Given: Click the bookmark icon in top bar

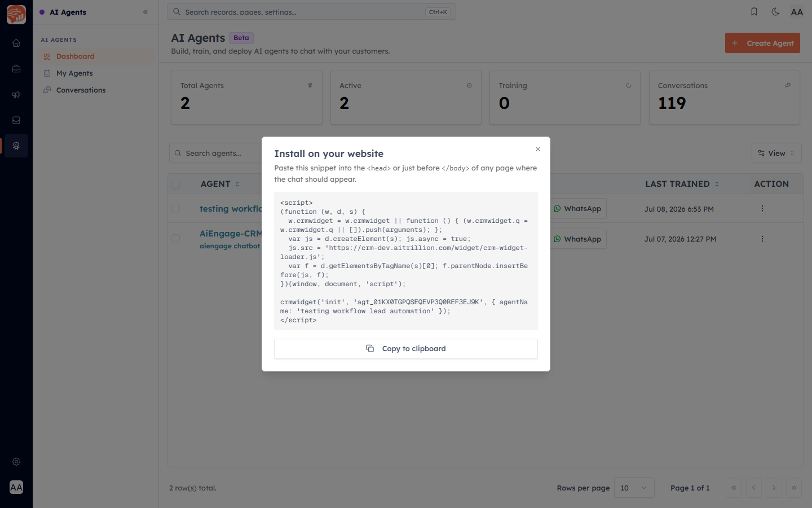Looking at the screenshot, I should click(x=754, y=12).
